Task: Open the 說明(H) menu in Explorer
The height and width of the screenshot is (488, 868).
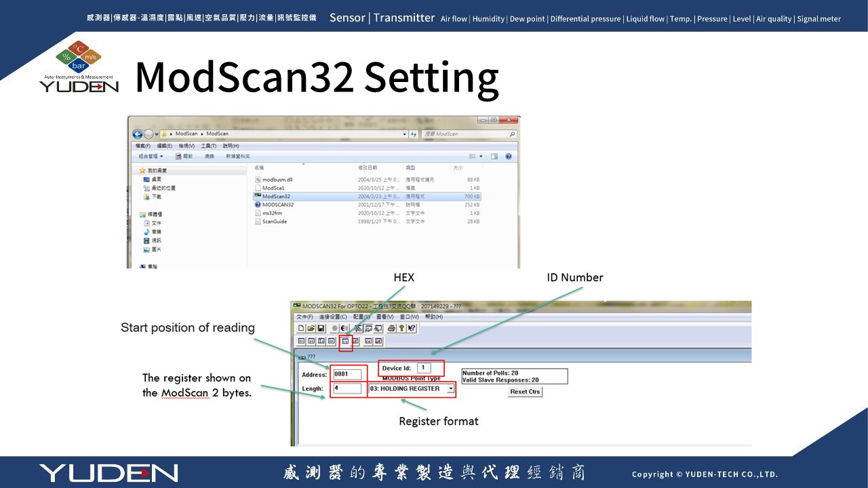Action: coord(231,146)
